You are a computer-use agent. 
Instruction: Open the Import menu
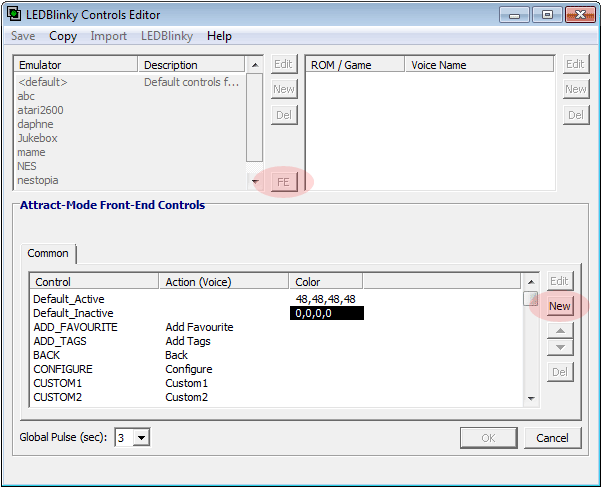click(108, 36)
